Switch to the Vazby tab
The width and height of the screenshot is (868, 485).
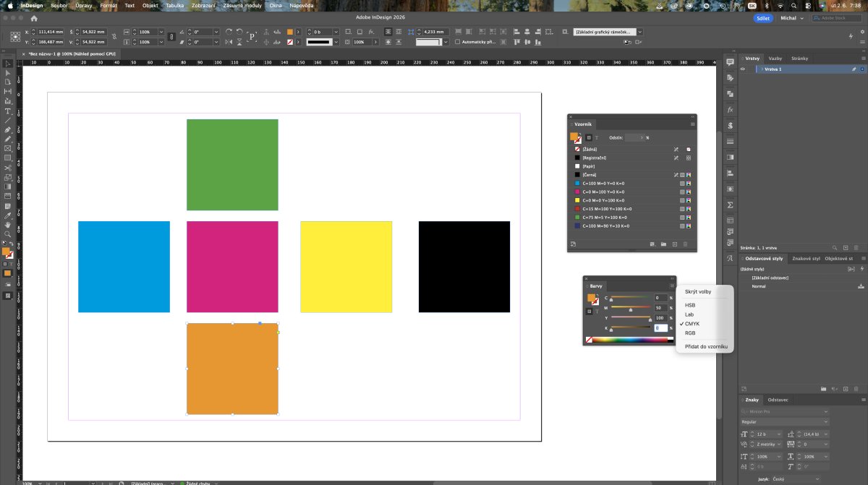coord(775,58)
